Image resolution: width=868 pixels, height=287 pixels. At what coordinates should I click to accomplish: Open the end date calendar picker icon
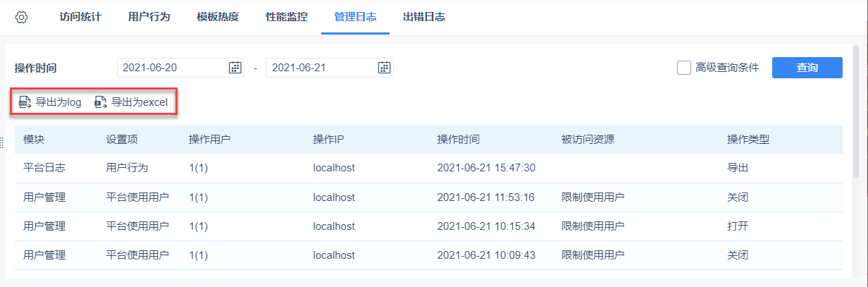coord(384,68)
